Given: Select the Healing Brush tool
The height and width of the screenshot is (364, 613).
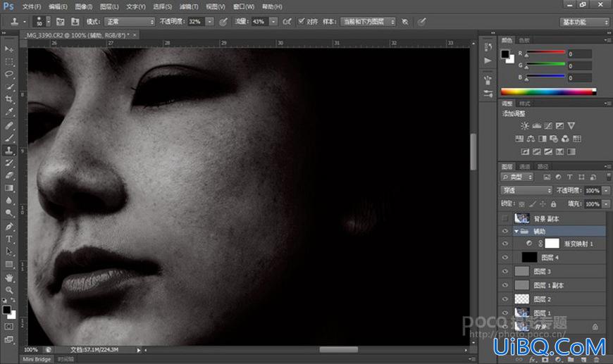Looking at the screenshot, I should [8, 126].
